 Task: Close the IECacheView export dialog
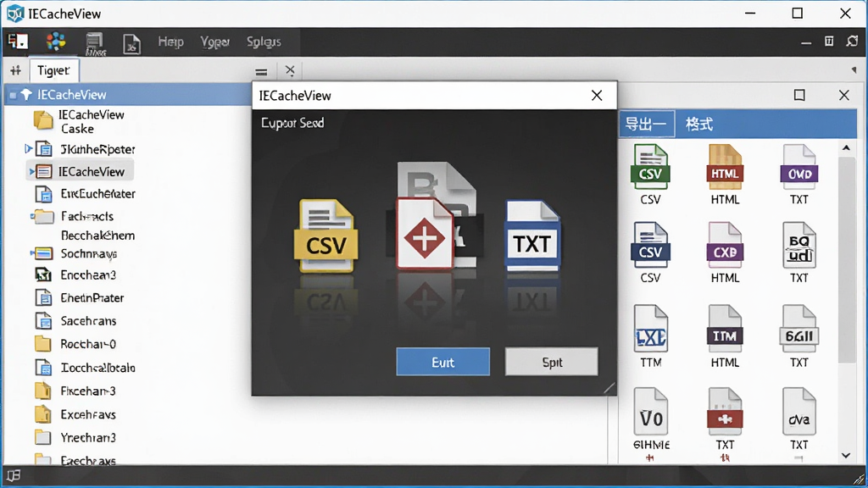click(x=597, y=95)
